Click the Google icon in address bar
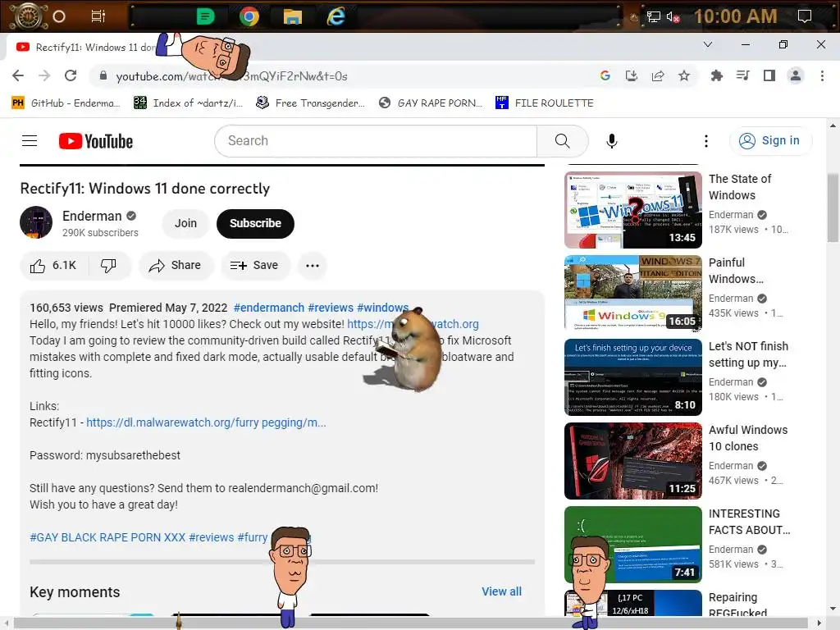 (x=605, y=76)
